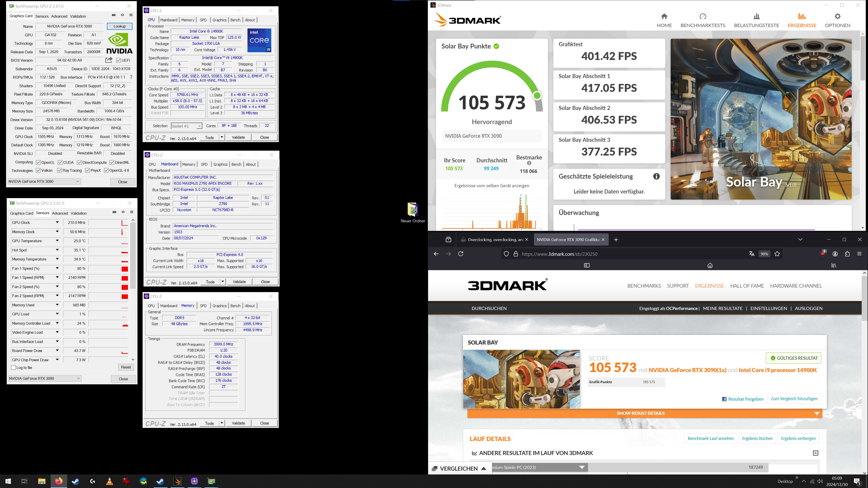Click the Firefox translate page icon
This screenshot has height=488, width=868.
(751, 254)
